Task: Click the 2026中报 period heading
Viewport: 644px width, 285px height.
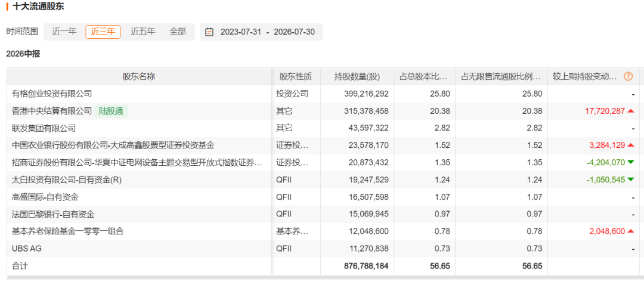Action: (x=23, y=54)
